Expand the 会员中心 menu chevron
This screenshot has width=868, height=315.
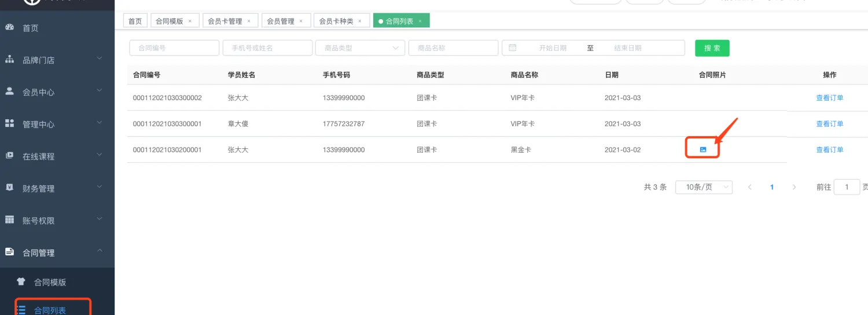[x=100, y=90]
